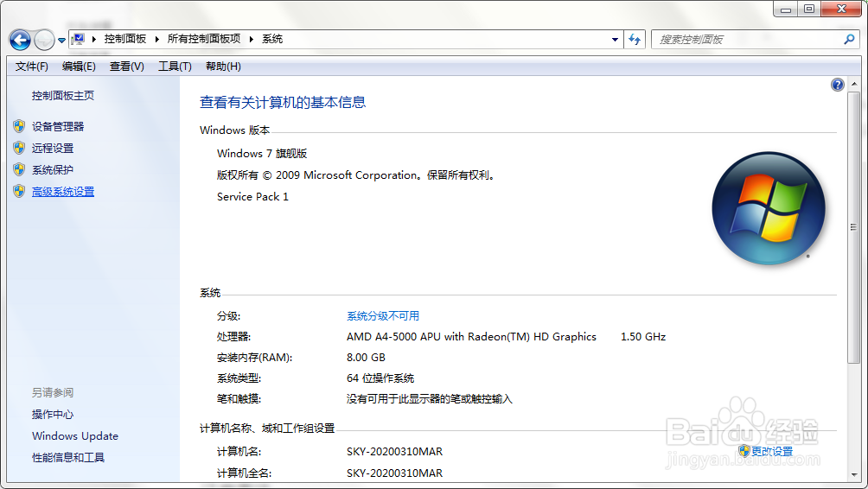868x489 pixels.
Task: Click the greyed forward navigation arrow
Action: 44,40
